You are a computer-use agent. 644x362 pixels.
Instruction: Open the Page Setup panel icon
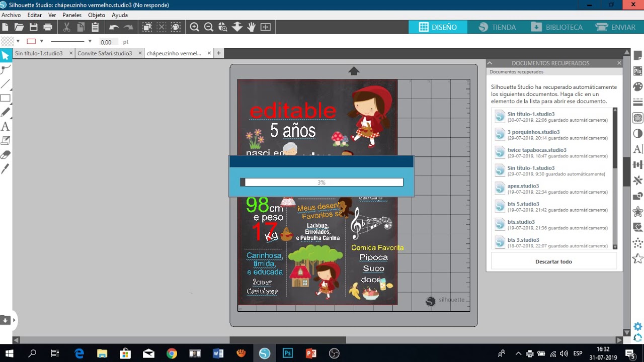(637, 55)
